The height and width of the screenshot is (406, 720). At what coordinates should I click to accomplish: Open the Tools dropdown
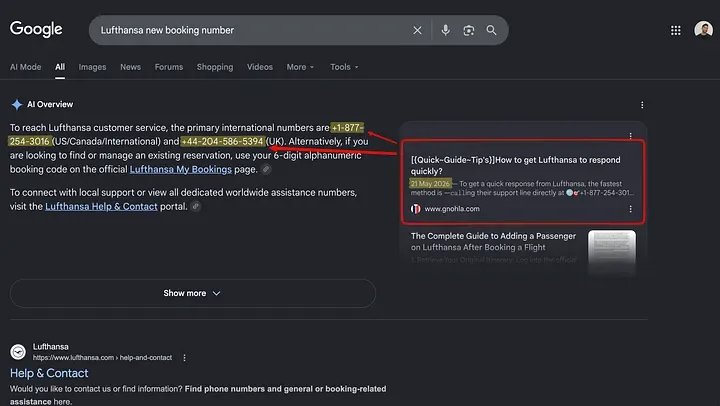pyautogui.click(x=344, y=67)
